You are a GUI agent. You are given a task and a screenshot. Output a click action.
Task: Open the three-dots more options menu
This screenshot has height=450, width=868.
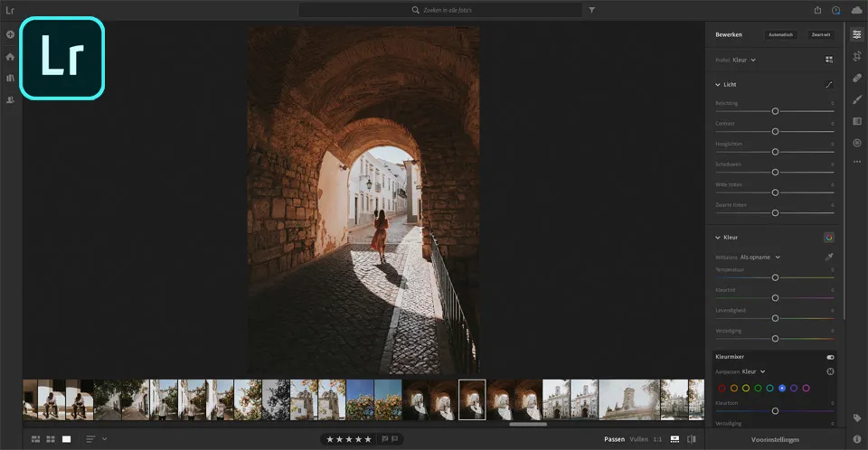[x=857, y=162]
